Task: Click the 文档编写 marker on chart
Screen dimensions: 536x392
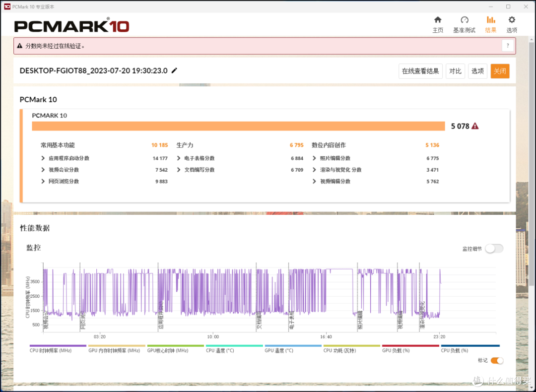Action: 259,321
